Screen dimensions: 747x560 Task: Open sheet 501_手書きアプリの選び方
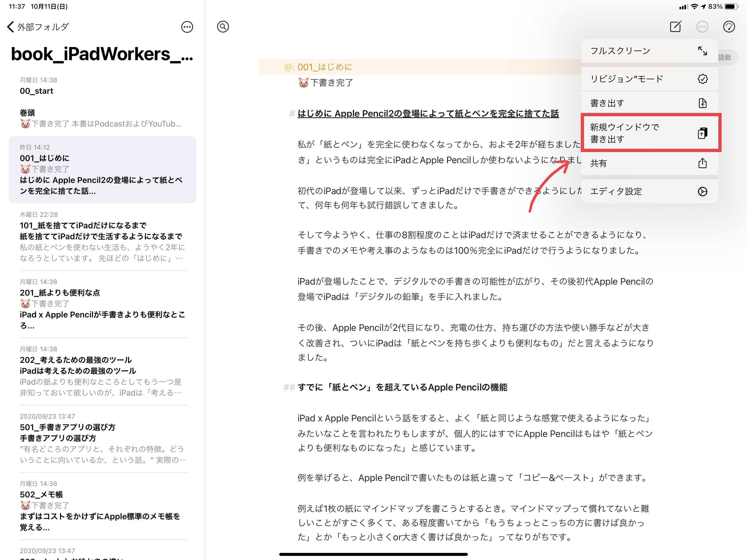[x=102, y=438]
